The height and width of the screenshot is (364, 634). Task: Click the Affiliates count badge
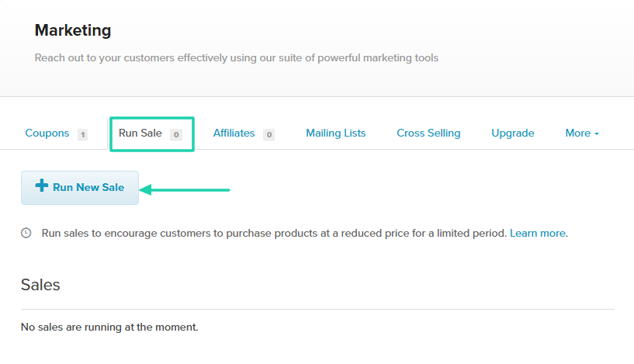tap(268, 134)
